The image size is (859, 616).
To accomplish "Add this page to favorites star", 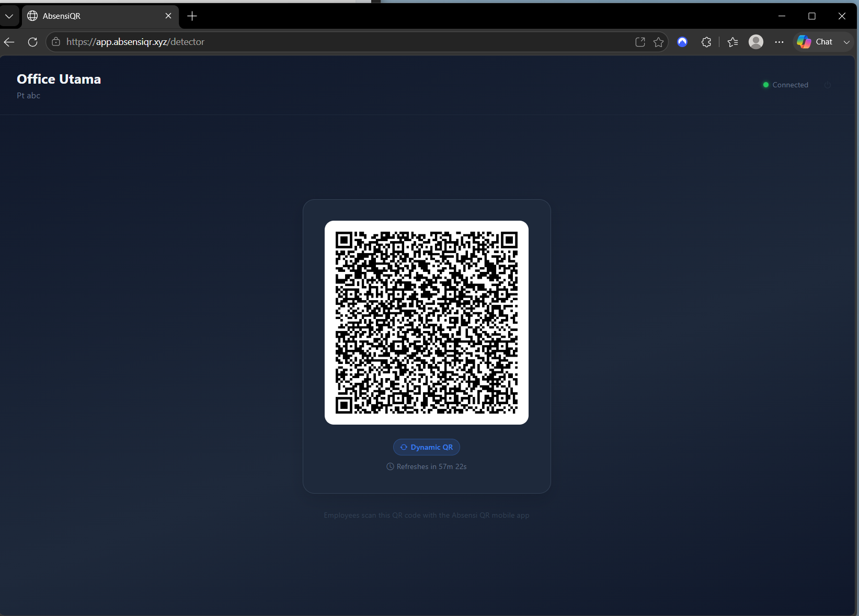I will click(x=659, y=42).
